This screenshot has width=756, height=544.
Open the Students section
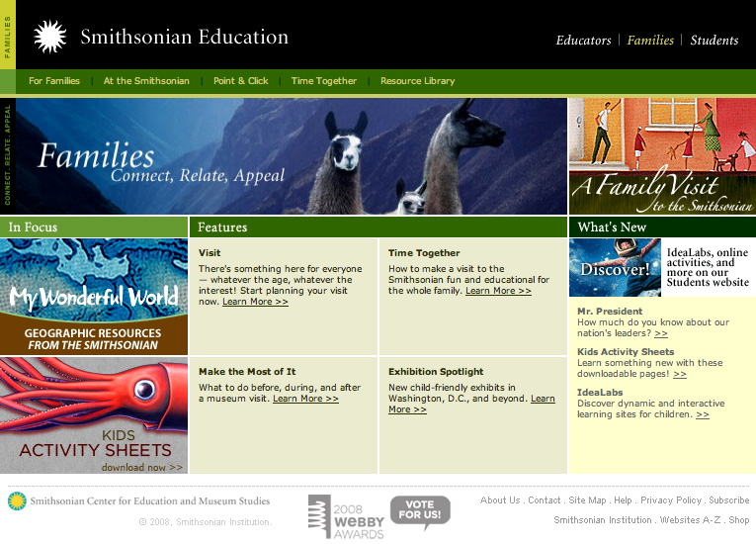(x=714, y=41)
